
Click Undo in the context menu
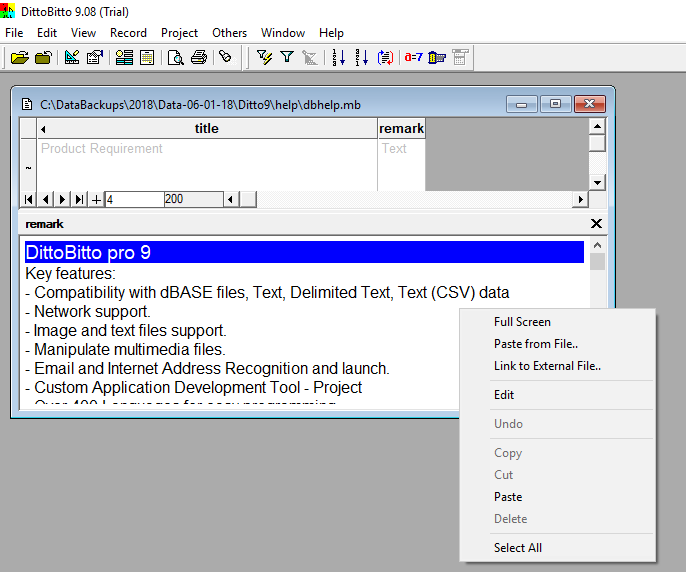(x=557, y=424)
